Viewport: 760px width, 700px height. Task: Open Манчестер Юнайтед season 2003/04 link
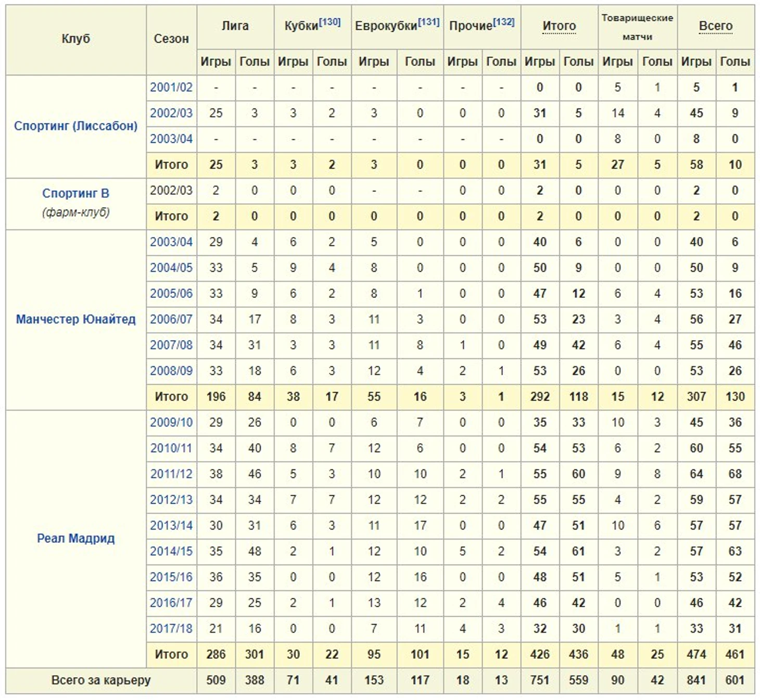click(171, 242)
